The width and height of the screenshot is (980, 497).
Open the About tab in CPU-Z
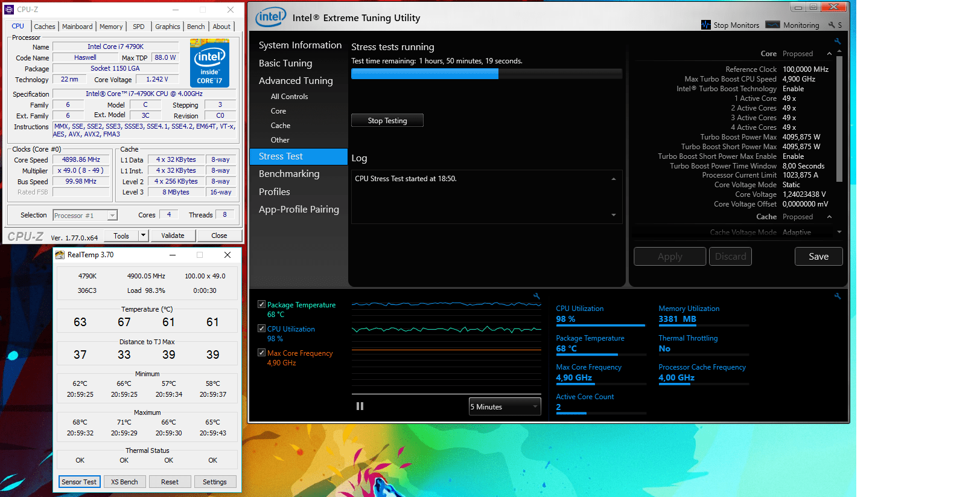point(221,27)
